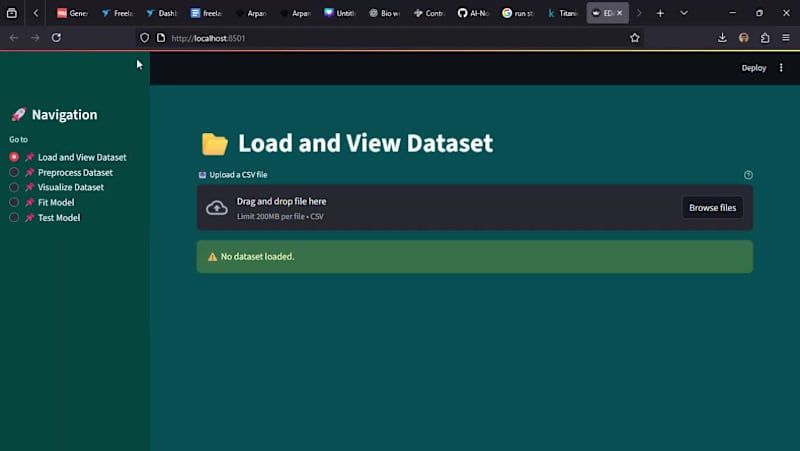Click the Drag and drop file here text
800x451 pixels.
point(281,202)
